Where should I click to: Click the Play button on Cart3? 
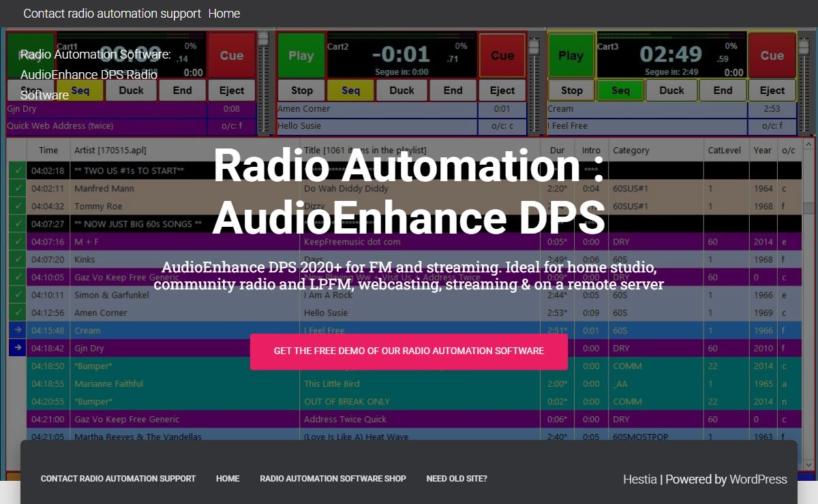(571, 55)
